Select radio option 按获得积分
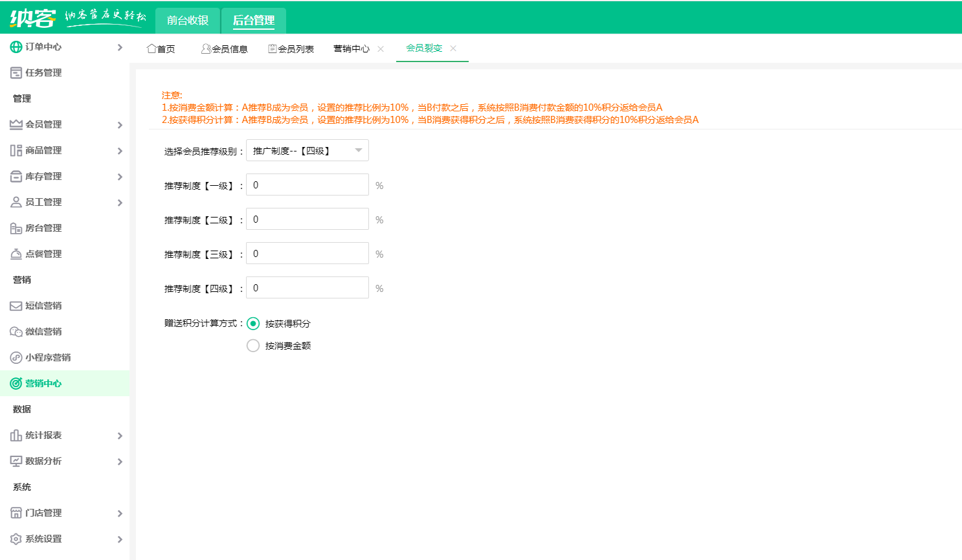 [253, 323]
